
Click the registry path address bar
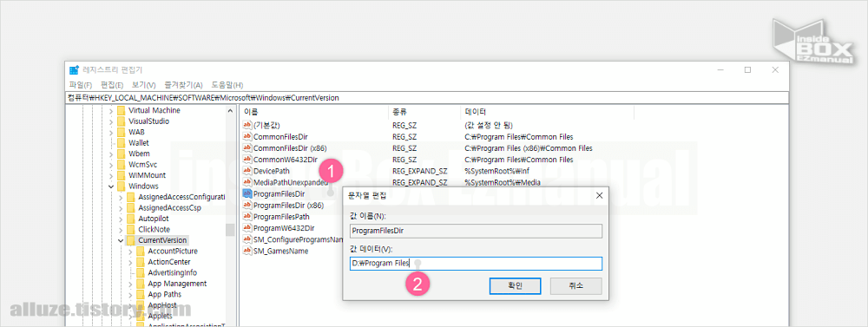point(426,97)
